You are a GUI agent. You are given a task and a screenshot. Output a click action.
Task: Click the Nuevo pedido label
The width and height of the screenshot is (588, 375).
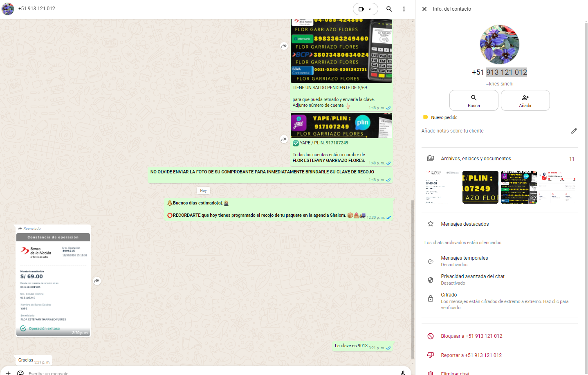(444, 117)
